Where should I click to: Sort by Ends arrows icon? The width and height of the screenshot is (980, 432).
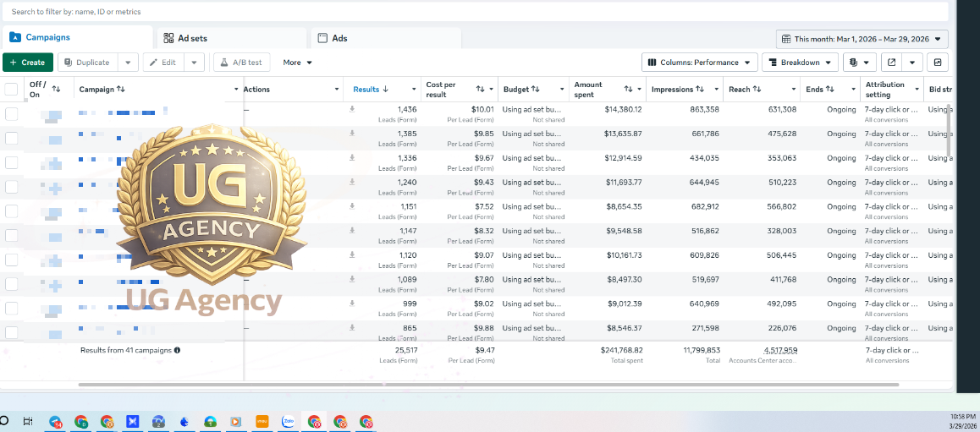click(x=830, y=90)
